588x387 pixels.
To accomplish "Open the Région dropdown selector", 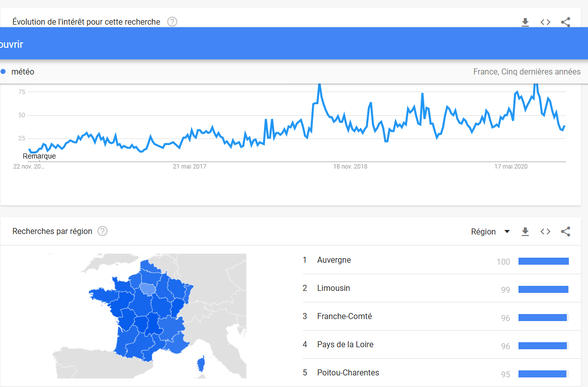I will click(x=490, y=231).
